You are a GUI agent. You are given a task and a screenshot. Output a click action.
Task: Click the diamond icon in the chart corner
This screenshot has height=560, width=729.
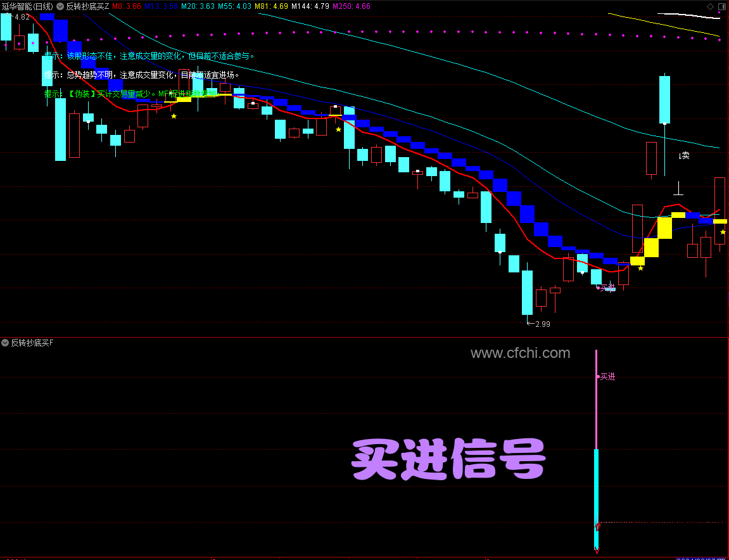[710, 6]
